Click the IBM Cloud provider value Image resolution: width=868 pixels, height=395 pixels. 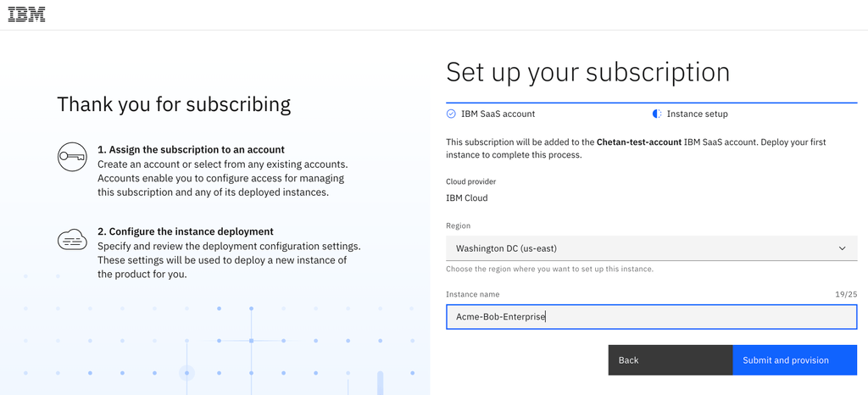(467, 198)
